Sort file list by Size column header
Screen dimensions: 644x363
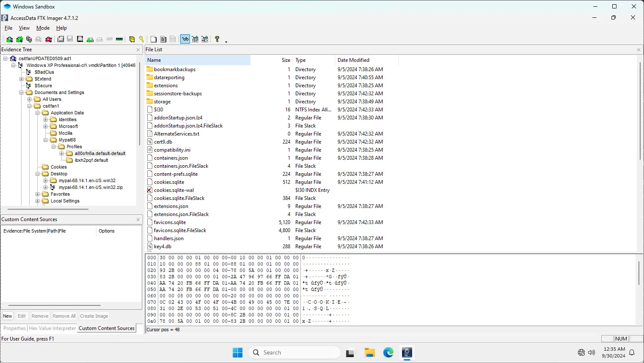271,60
